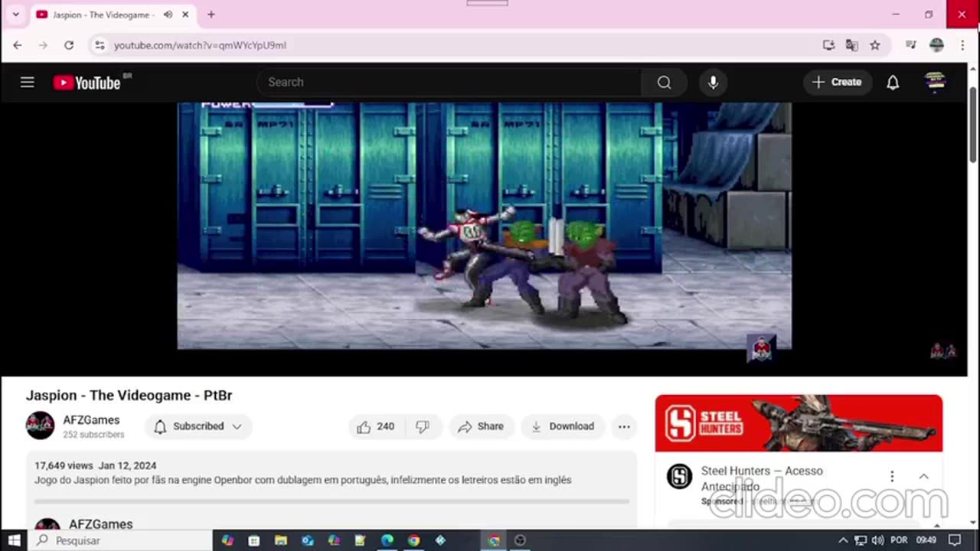Open File Explorer from taskbar
980x551 pixels.
[x=280, y=540]
